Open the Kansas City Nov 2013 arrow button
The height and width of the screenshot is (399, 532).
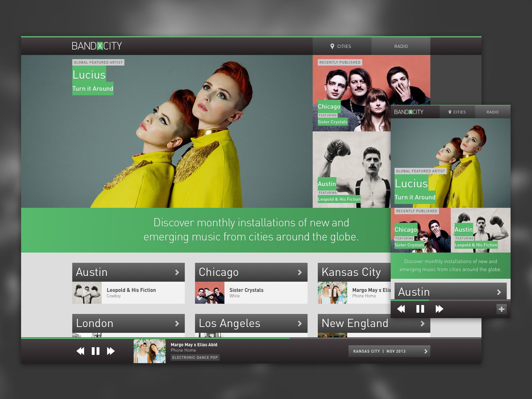click(x=389, y=351)
